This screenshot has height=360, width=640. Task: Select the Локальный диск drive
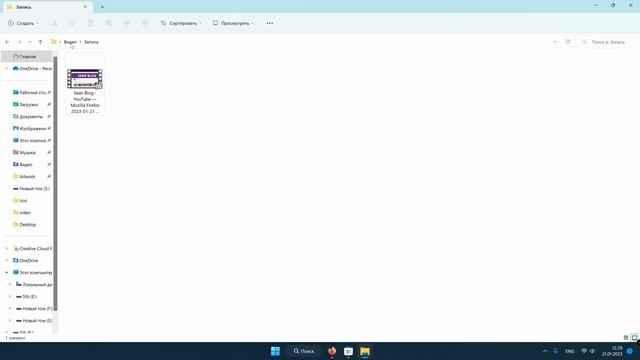pyautogui.click(x=34, y=284)
